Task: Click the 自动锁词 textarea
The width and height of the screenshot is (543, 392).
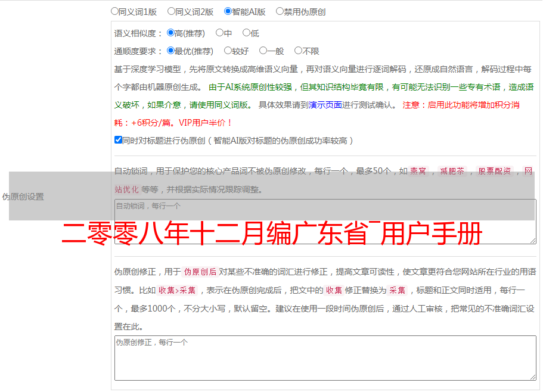Action: coord(325,222)
